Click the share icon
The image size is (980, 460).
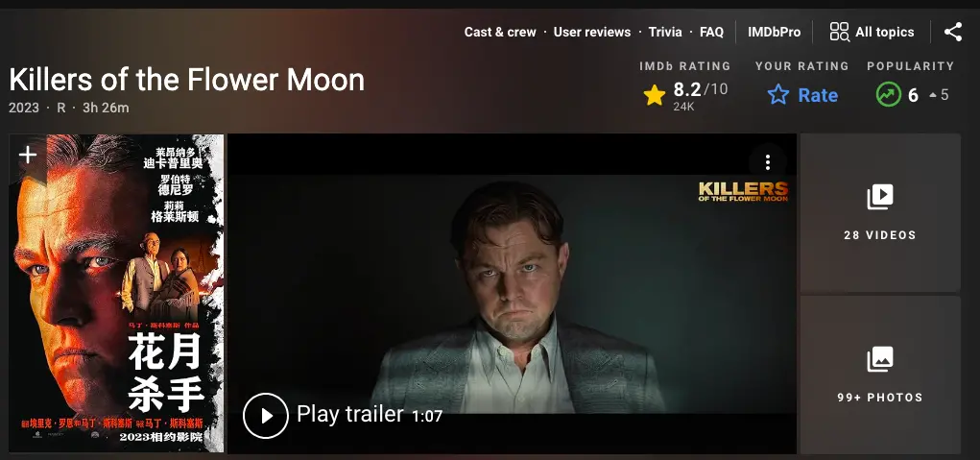952,32
